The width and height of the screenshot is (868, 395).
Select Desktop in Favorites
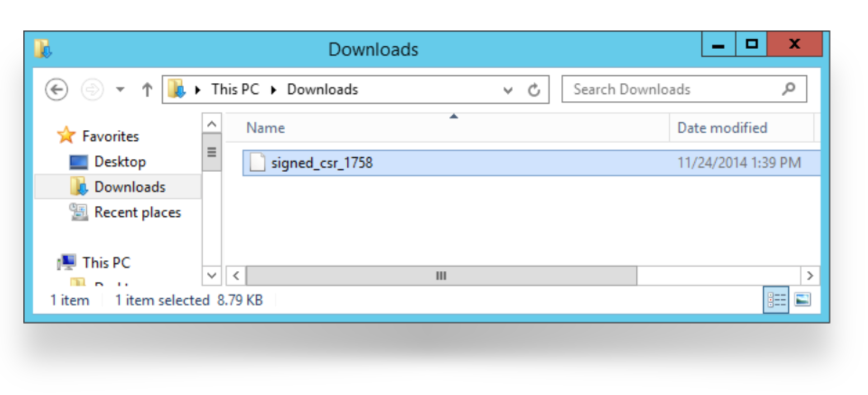[x=120, y=162]
